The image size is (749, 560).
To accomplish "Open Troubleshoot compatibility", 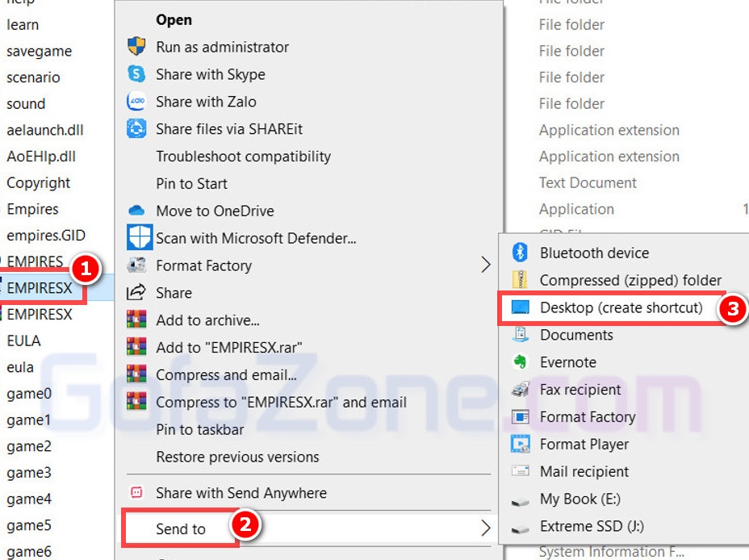I will point(243,157).
